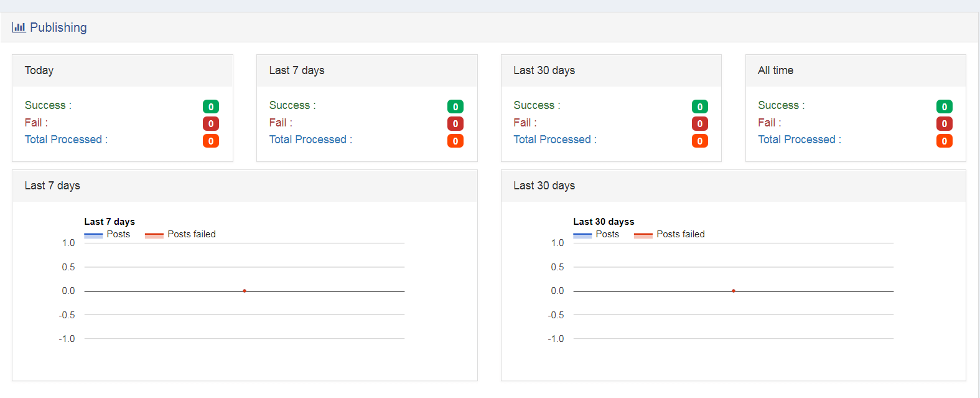Image resolution: width=980 pixels, height=398 pixels.
Task: Click red data point in Last 30 days chart
Action: (x=734, y=291)
